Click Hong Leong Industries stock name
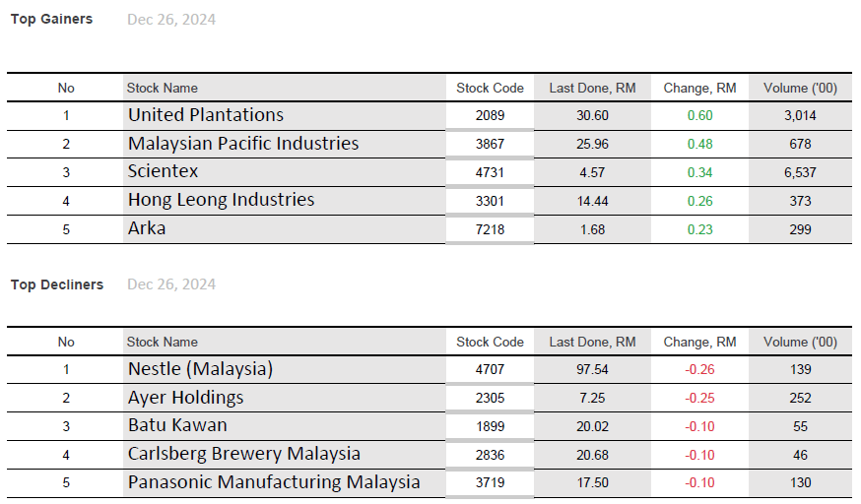861x504 pixels. pyautogui.click(x=222, y=200)
